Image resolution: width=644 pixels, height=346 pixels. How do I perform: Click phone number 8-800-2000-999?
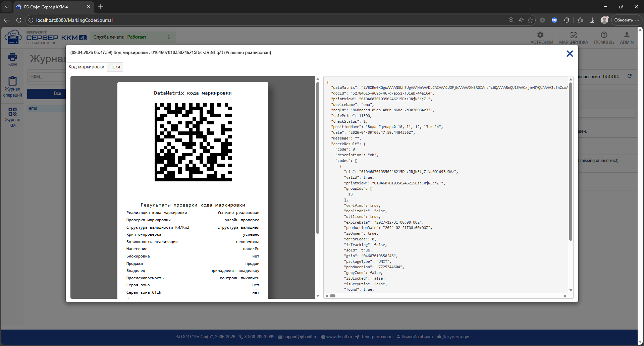pos(257,337)
